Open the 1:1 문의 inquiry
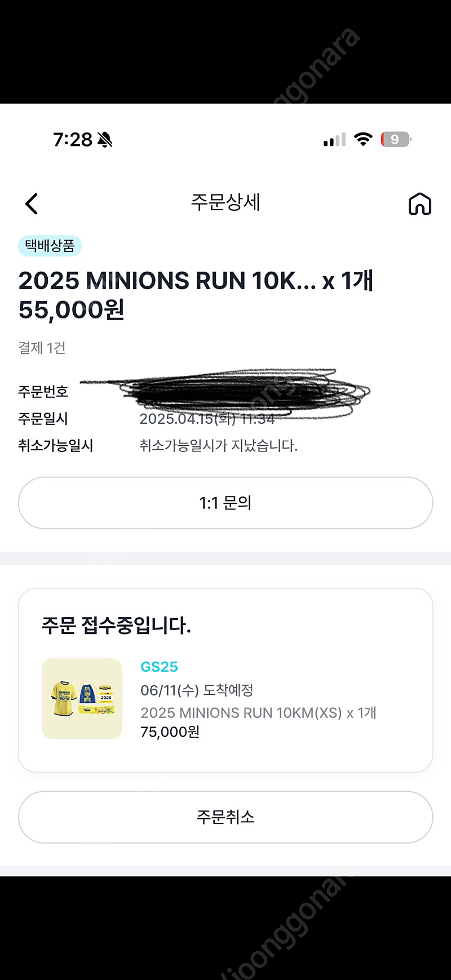451x980 pixels. [x=225, y=503]
